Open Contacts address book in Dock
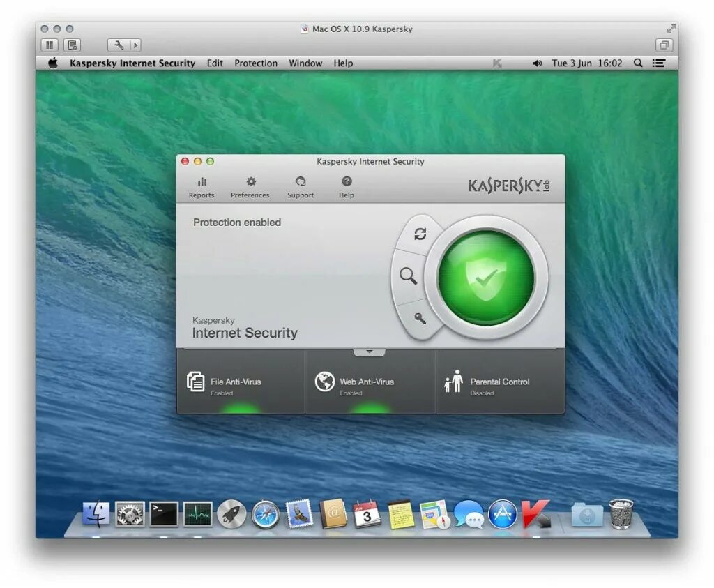The height and width of the screenshot is (588, 714). coord(333,514)
